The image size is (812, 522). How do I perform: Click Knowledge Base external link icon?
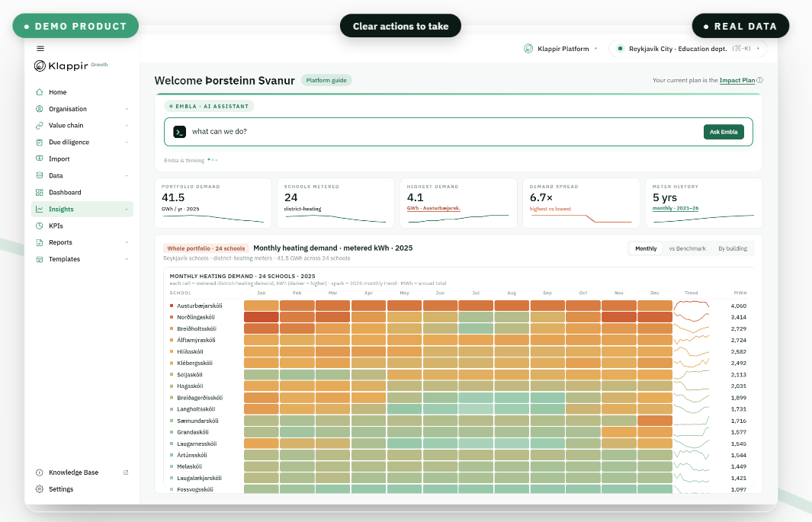[126, 472]
